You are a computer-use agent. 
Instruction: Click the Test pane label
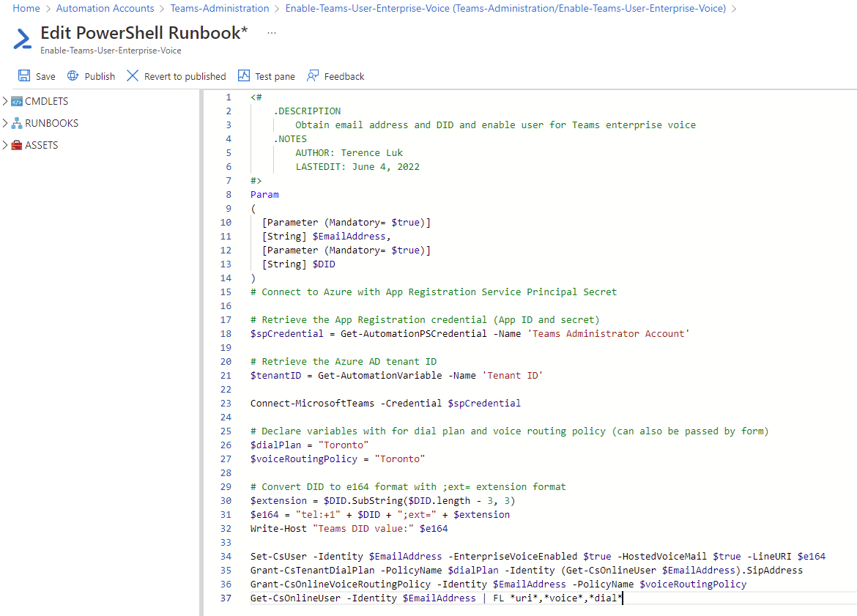tap(275, 76)
